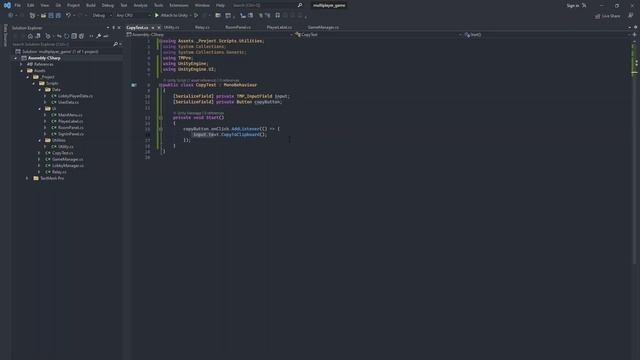Select MainMenu.cs in Solution Explorer

[x=70, y=115]
